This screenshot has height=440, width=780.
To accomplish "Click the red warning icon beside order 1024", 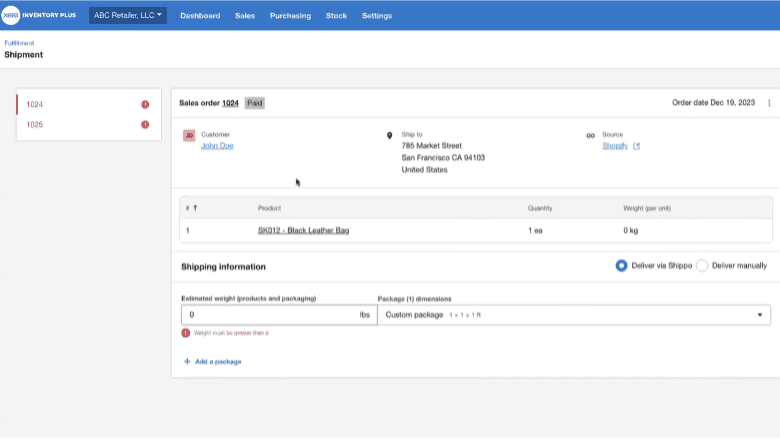I will point(145,104).
